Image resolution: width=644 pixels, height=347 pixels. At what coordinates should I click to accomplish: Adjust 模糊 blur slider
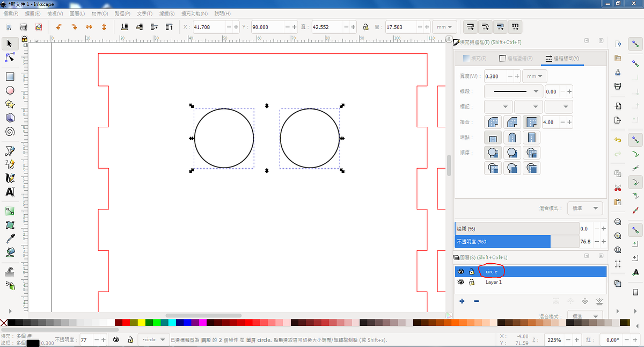[x=517, y=228]
